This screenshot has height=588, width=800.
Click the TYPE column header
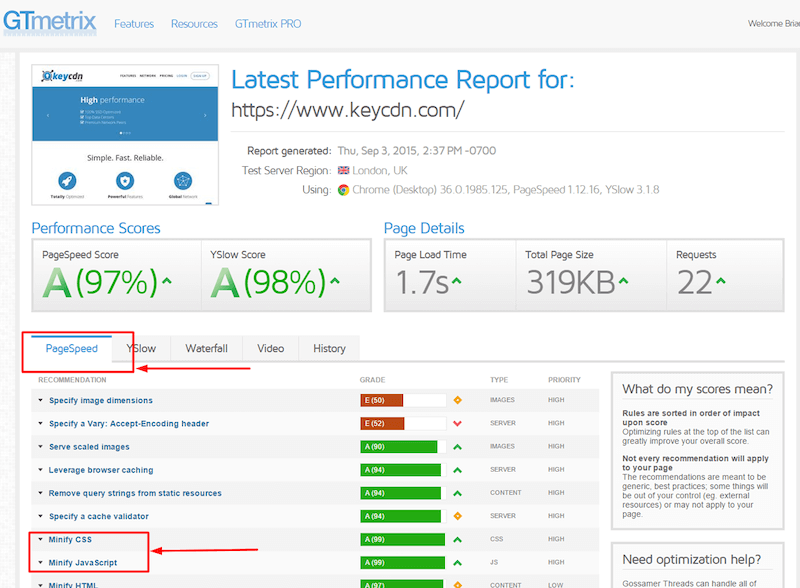pyautogui.click(x=499, y=380)
